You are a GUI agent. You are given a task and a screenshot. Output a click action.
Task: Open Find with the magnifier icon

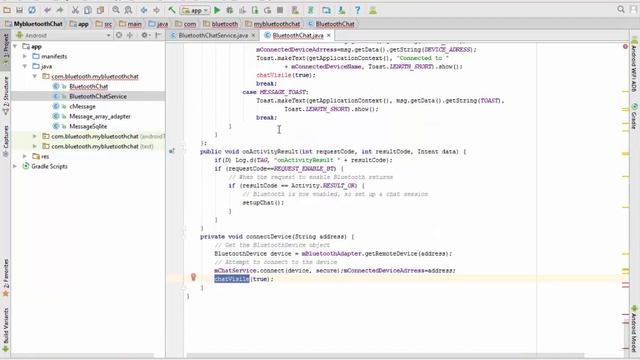pyautogui.click(x=116, y=10)
